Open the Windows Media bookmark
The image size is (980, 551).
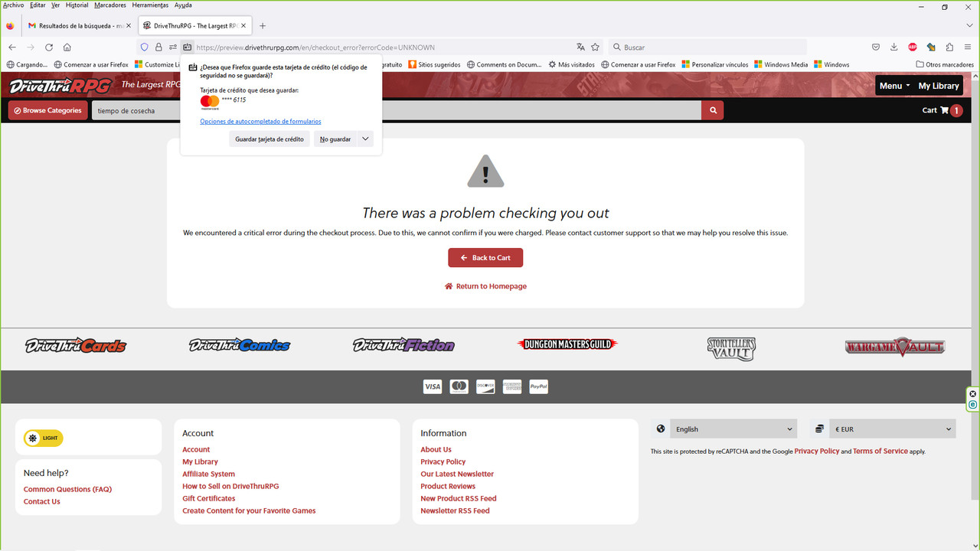tap(781, 64)
